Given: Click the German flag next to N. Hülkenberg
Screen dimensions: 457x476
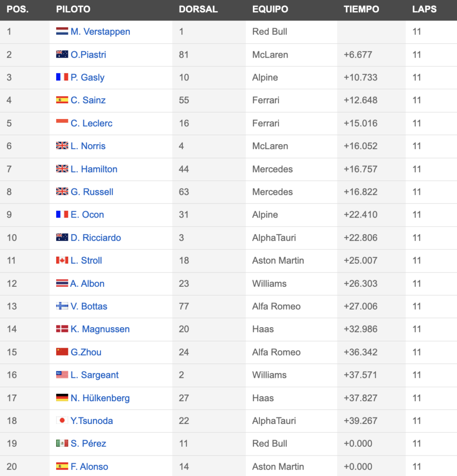Looking at the screenshot, I should click(x=62, y=398).
